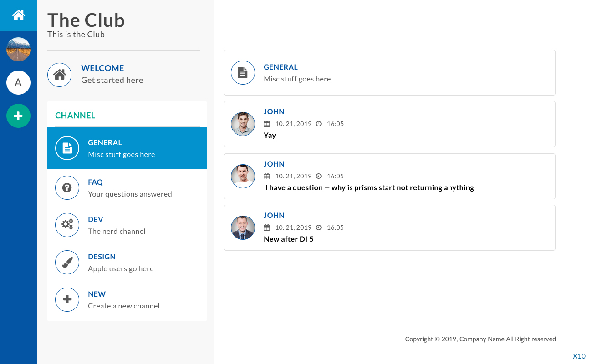The width and height of the screenshot is (592, 364).
Task: Select the home icon in the blue sidebar
Action: (18, 15)
